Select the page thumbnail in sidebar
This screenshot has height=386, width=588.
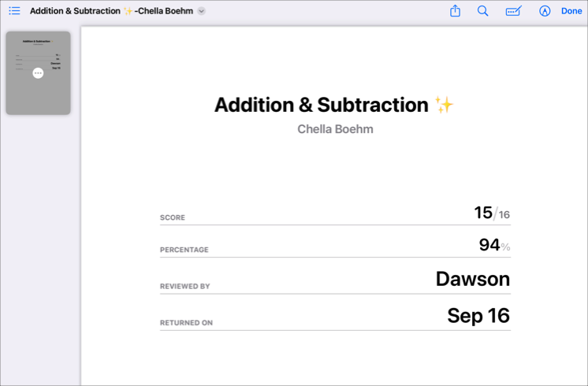pos(38,73)
